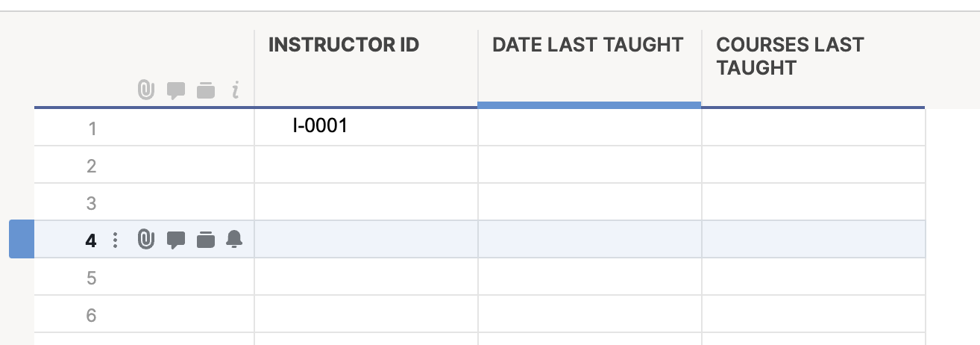Select row number 1
The width and height of the screenshot is (980, 345).
click(x=92, y=128)
